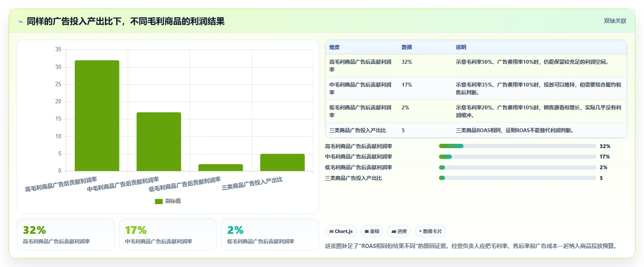
Task: Click 高毛利商品广告后贡献利润率 in the table's first row
Action: pyautogui.click(x=360, y=66)
